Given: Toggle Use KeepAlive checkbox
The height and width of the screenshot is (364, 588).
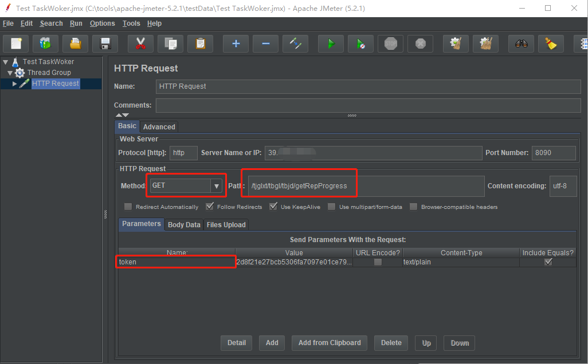Looking at the screenshot, I should (273, 207).
